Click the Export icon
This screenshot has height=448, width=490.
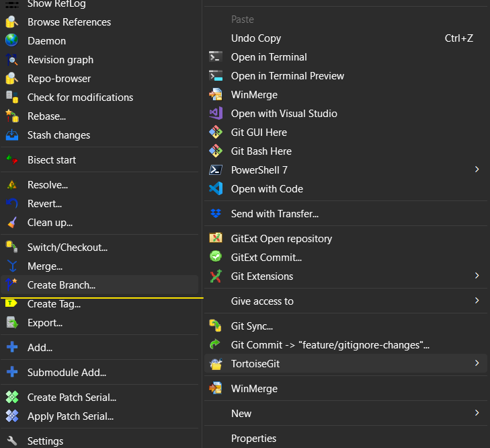click(12, 323)
